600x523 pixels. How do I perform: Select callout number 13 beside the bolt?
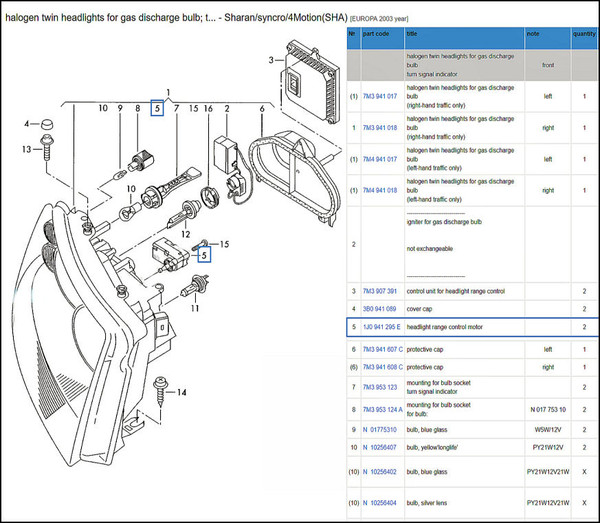(28, 149)
